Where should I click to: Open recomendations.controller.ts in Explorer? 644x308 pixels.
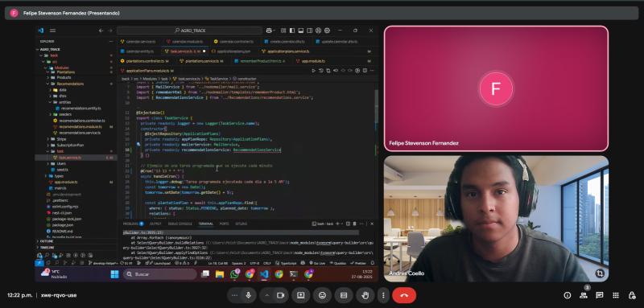[x=82, y=121]
